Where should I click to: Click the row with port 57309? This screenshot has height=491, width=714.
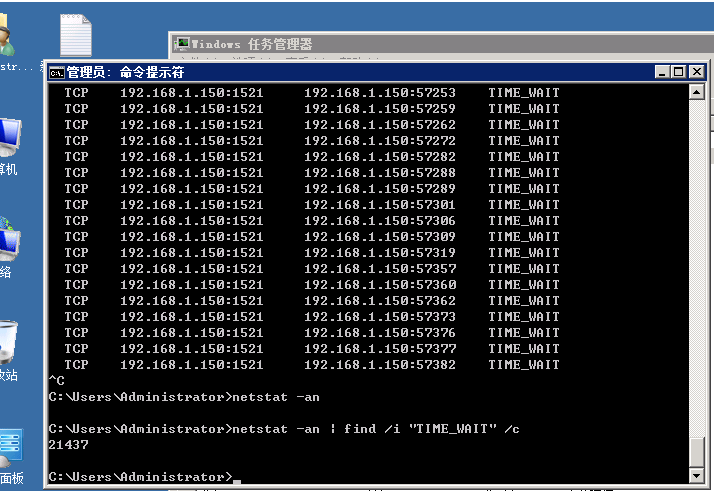point(311,236)
